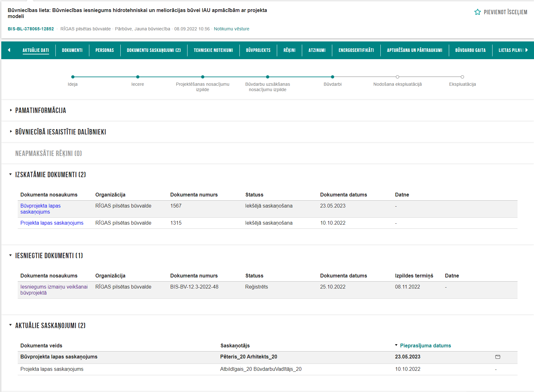This screenshot has height=392, width=534.
Task: Click Būvdarbu uzsākšanas nosacījumu izpilde marker
Action: pyautogui.click(x=268, y=77)
